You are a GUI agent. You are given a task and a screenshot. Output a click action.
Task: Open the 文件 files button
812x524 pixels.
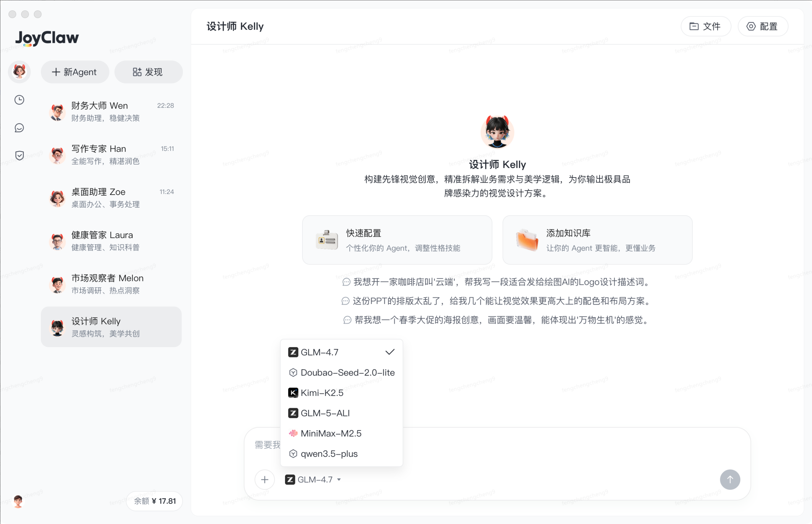(x=706, y=26)
